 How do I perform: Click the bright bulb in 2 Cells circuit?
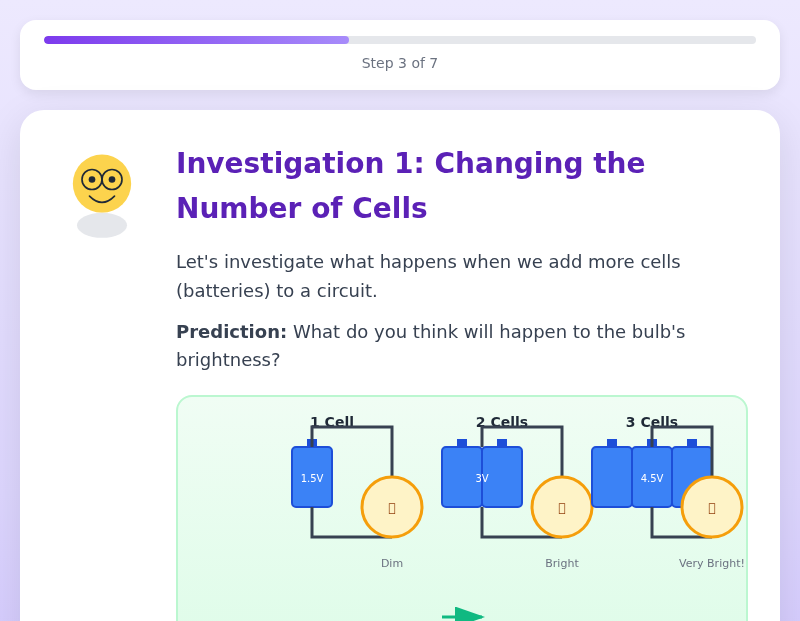(x=562, y=507)
